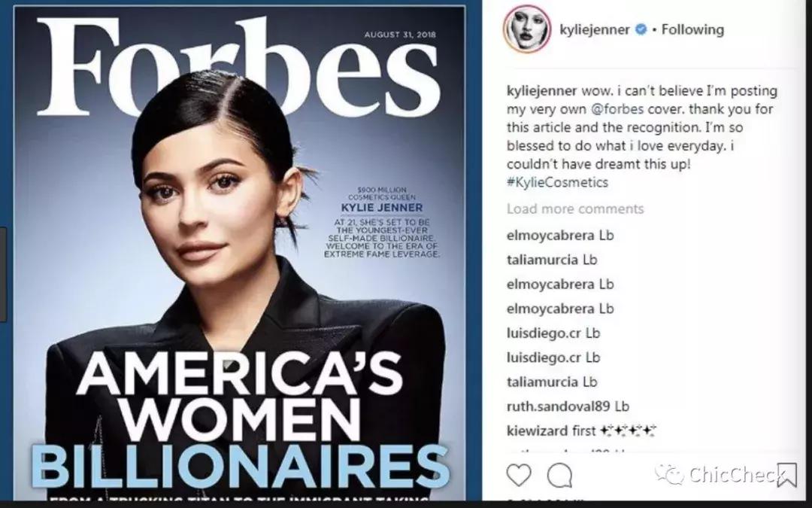Like the post with the heart icon
This screenshot has width=812, height=508.
coord(518,475)
